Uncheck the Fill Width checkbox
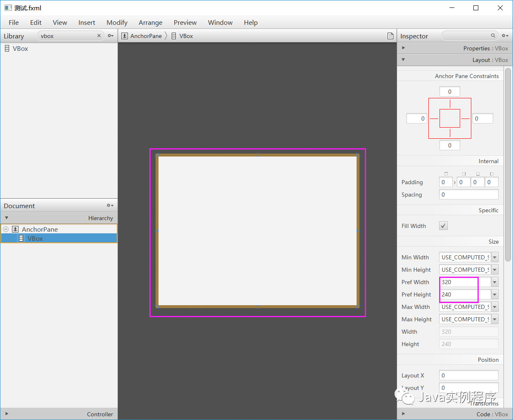This screenshot has width=513, height=420. click(x=443, y=226)
